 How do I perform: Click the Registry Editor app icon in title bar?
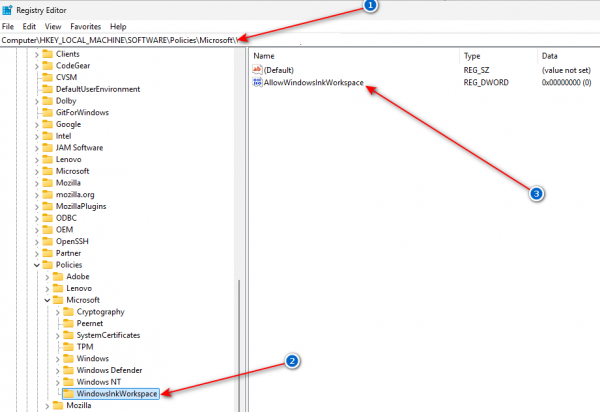(8, 8)
